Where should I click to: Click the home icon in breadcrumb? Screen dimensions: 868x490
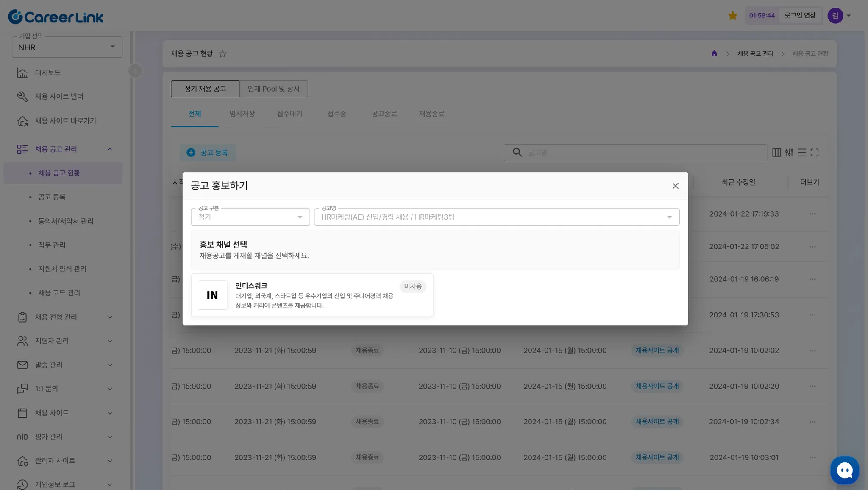(714, 54)
